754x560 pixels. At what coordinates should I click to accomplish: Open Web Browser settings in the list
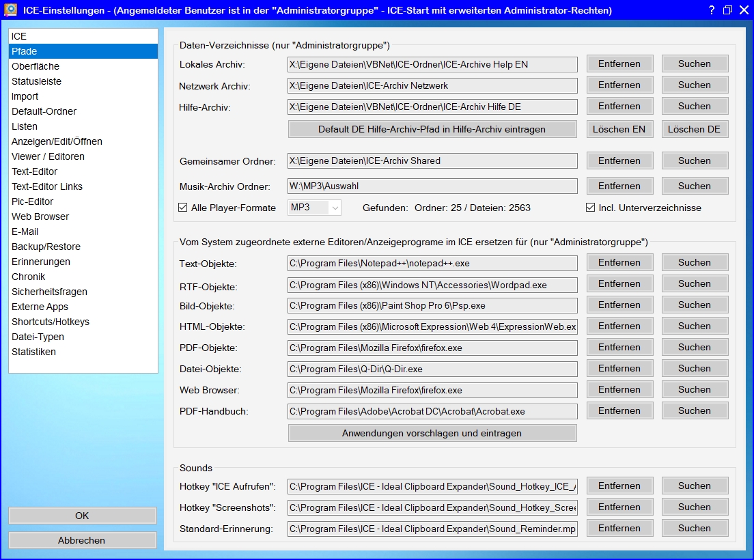tap(83, 216)
